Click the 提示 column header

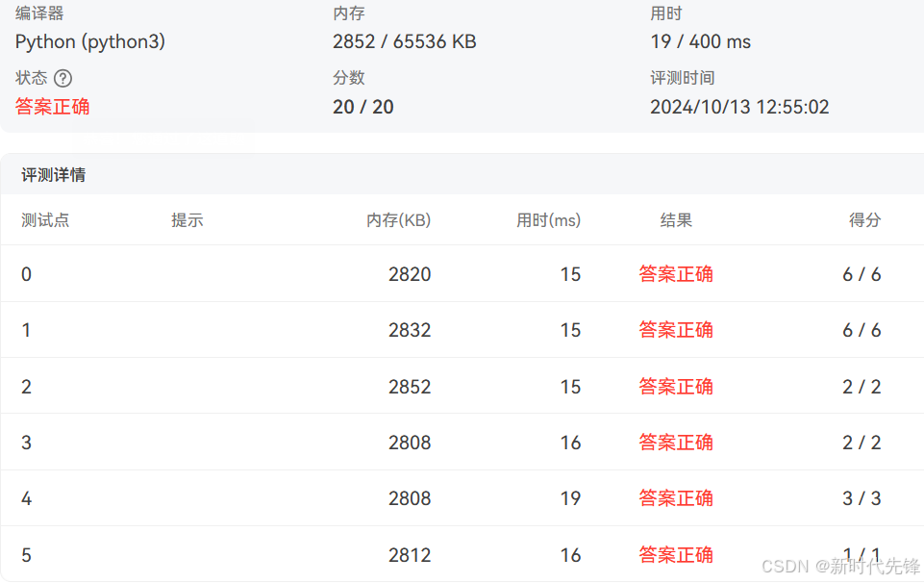pos(187,220)
